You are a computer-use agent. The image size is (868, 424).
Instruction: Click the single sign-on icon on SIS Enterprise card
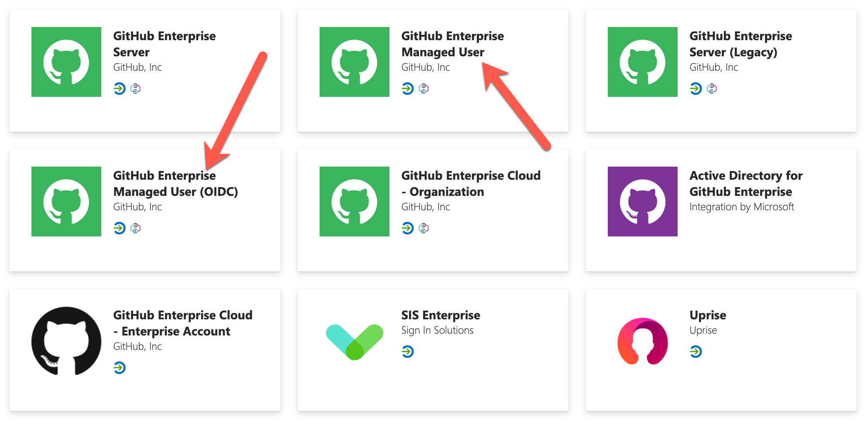(x=408, y=352)
